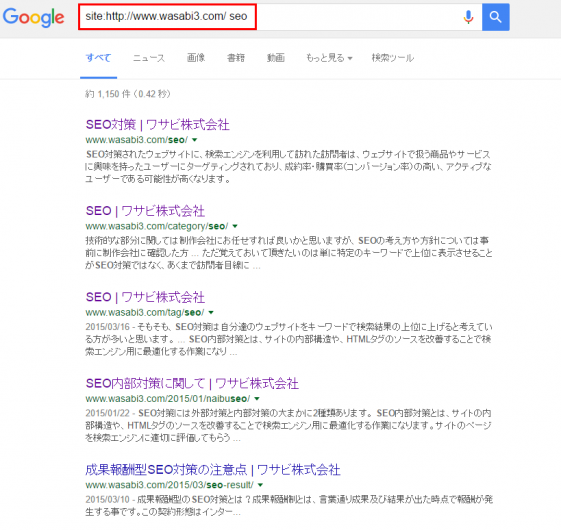Screen dimensions: 561x530
Task: Switch to the 画像 tab
Action: 196,58
